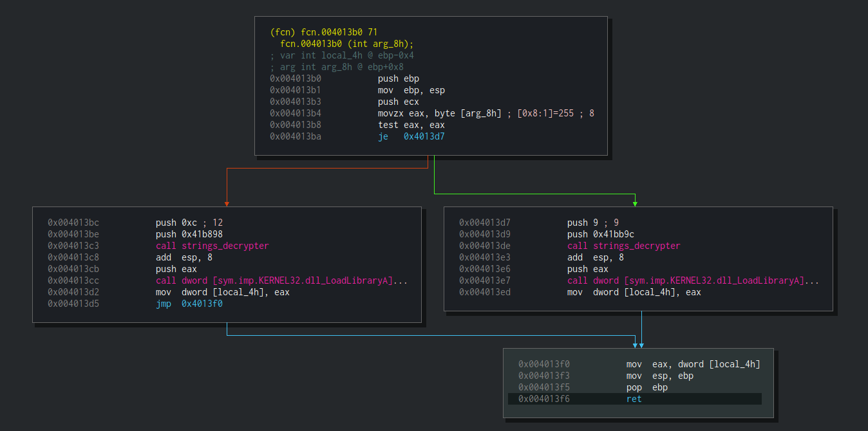This screenshot has height=431, width=868.
Task: Select the arg int arg_8h comment line
Action: tap(337, 67)
